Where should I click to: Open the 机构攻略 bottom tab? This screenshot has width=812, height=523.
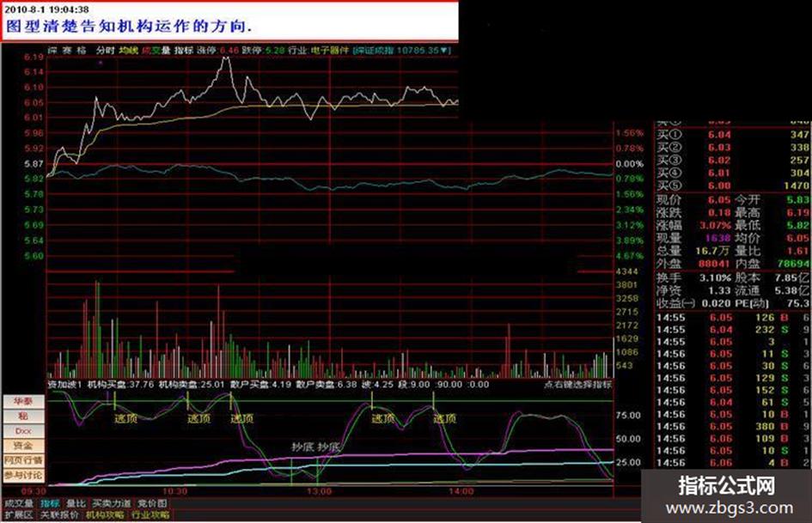(105, 514)
